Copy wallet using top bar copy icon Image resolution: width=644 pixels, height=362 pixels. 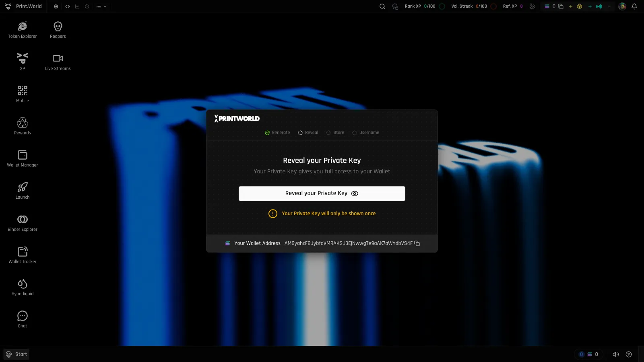pos(561,6)
